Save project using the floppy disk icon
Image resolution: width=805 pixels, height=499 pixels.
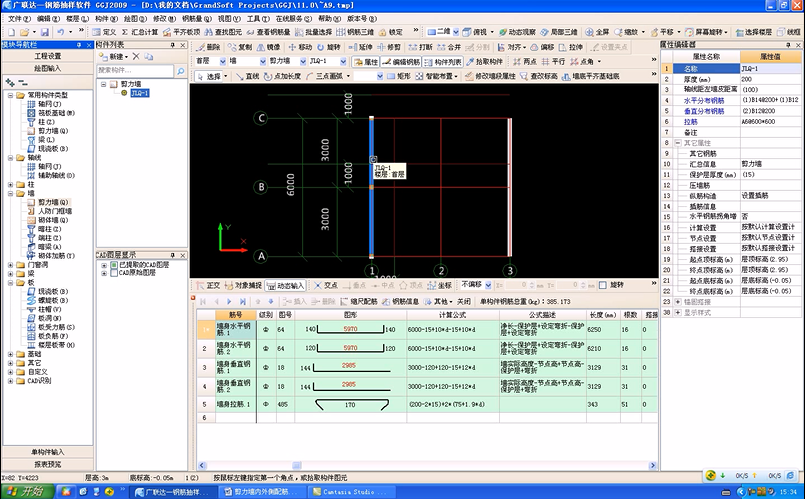(x=45, y=32)
